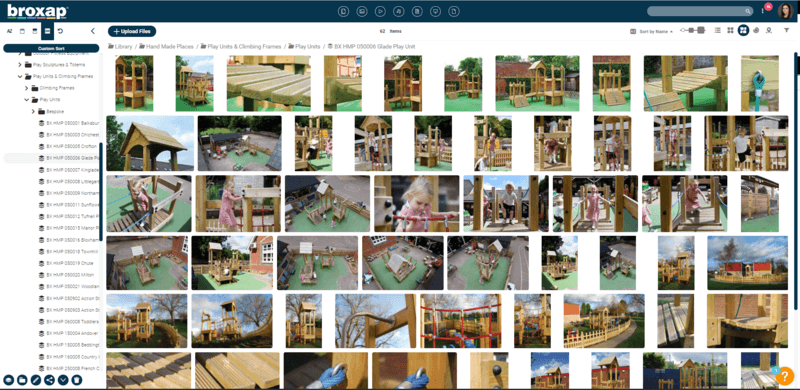Select BX HMP 050016 Bloxham tree item
The image size is (800, 390).
click(69, 240)
